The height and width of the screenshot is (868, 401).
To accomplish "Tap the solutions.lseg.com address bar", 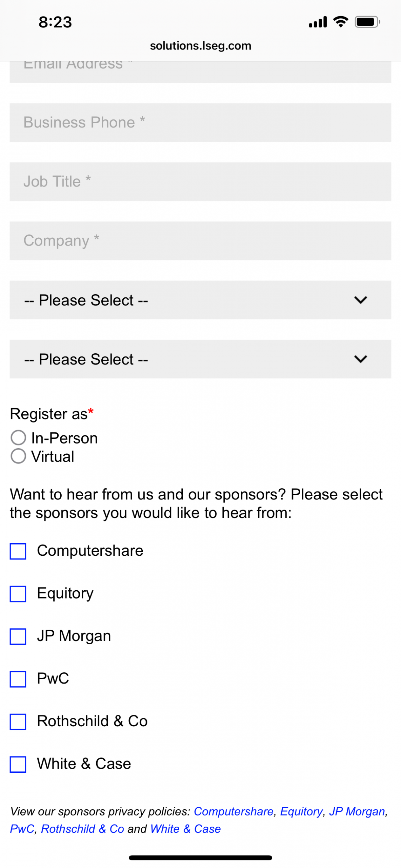I will tap(200, 46).
